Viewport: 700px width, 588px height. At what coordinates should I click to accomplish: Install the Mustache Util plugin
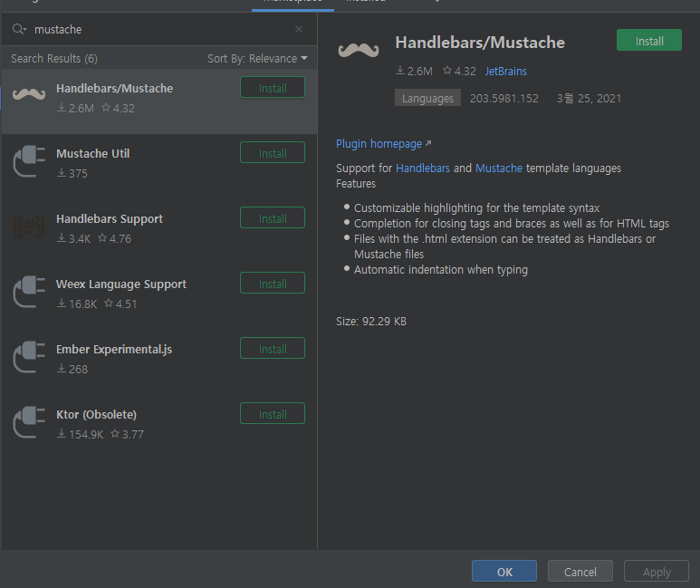273,153
